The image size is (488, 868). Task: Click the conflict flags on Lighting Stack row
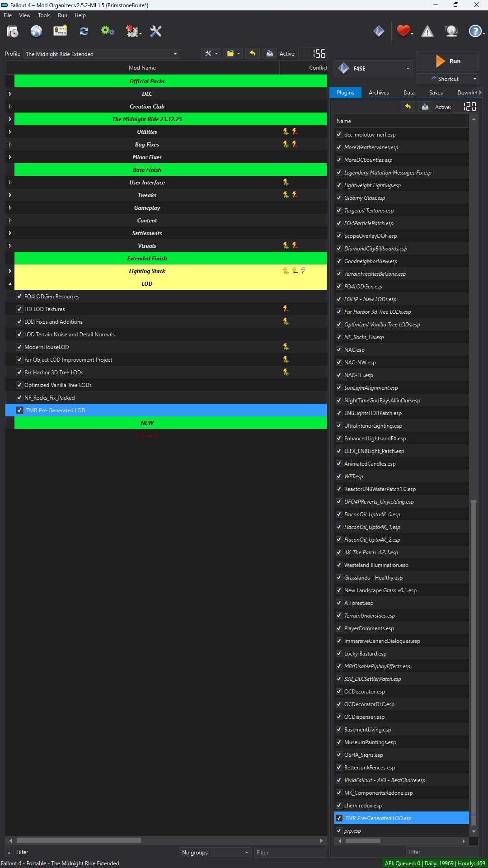tap(295, 271)
